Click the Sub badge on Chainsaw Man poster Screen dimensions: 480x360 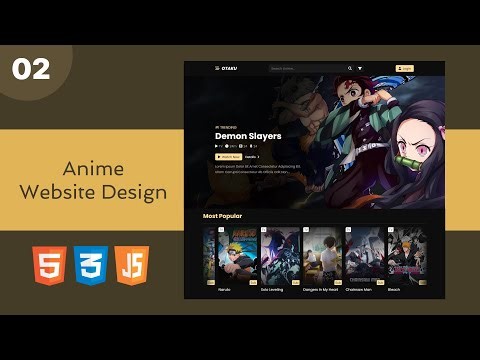(x=380, y=282)
